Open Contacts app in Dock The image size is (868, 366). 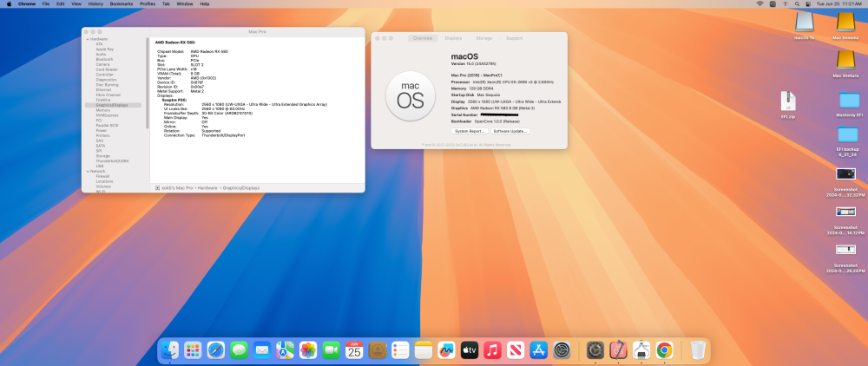pyautogui.click(x=378, y=350)
